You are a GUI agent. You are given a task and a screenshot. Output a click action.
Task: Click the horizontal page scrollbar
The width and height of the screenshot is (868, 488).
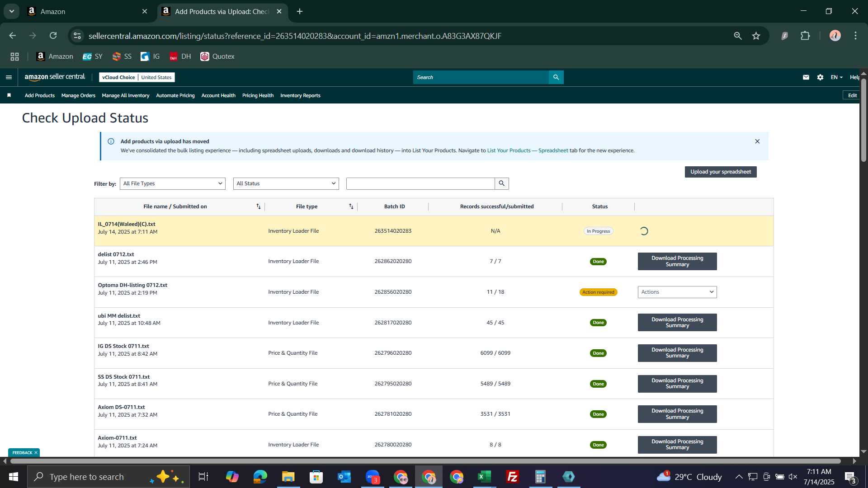[x=425, y=461]
